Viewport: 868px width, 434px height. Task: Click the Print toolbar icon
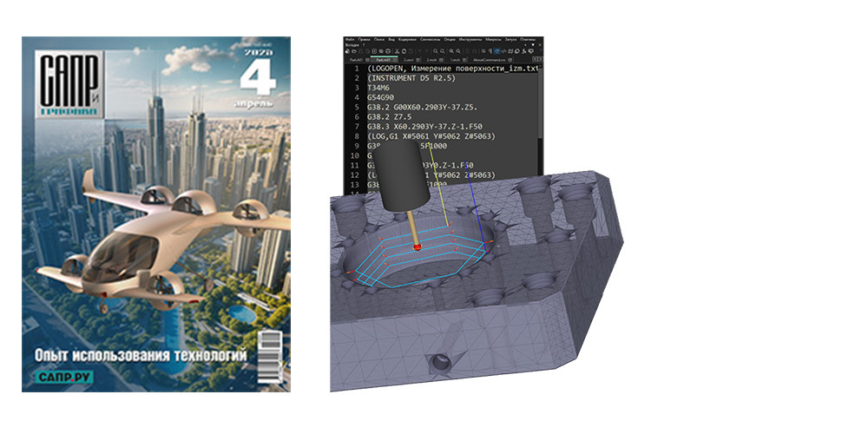click(x=388, y=51)
